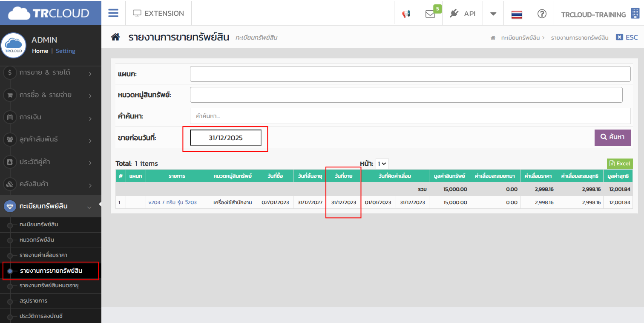Screen dimensions: 644x323
Task: Open รายงานค่าเสื่อมราคา in the sidebar
Action: (43, 255)
